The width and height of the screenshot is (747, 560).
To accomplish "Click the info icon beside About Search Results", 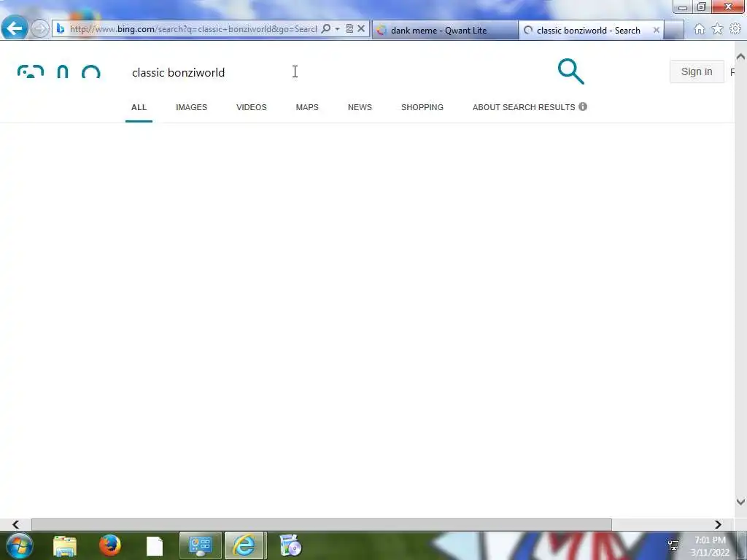I will 583,106.
